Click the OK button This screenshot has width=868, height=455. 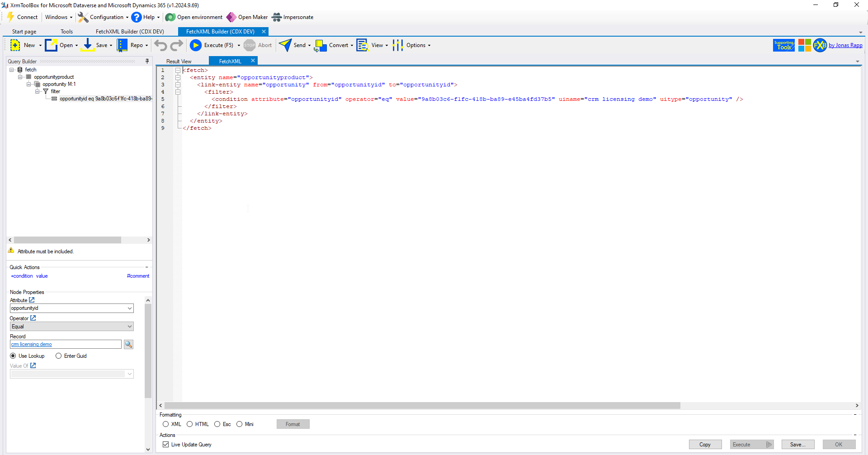pos(839,445)
